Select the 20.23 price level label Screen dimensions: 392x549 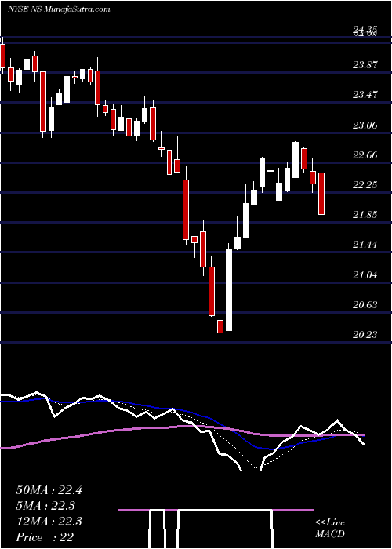[x=365, y=334]
